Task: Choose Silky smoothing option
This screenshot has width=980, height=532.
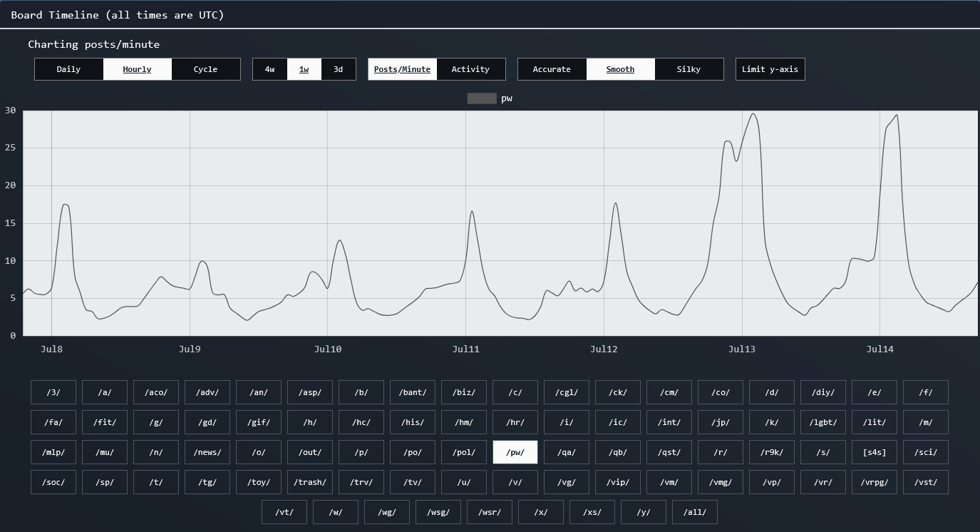Action: click(688, 69)
